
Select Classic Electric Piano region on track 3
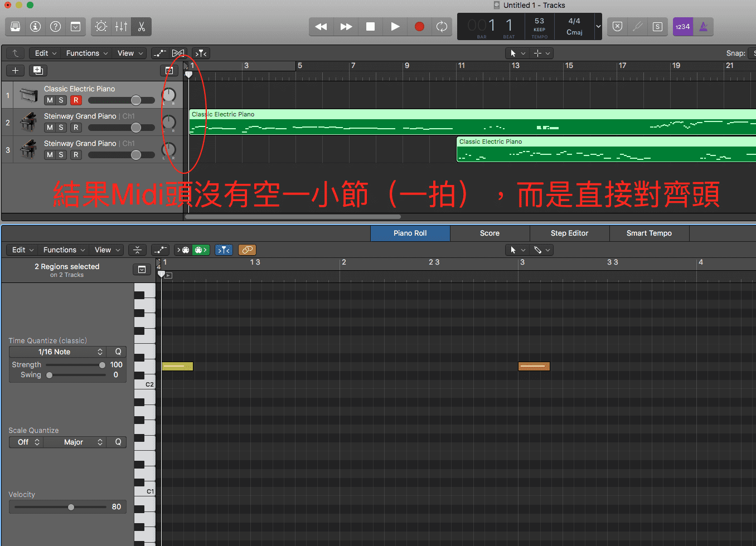click(606, 149)
